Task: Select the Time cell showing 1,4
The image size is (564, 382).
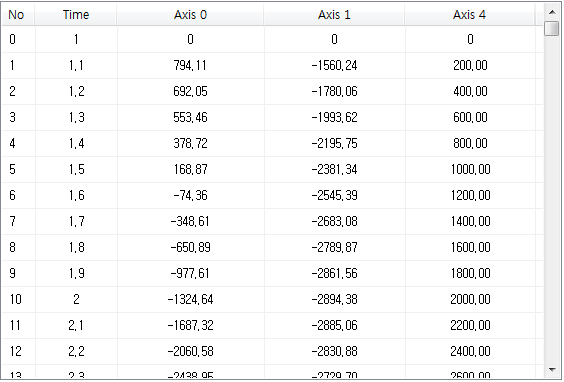Action: coord(76,143)
